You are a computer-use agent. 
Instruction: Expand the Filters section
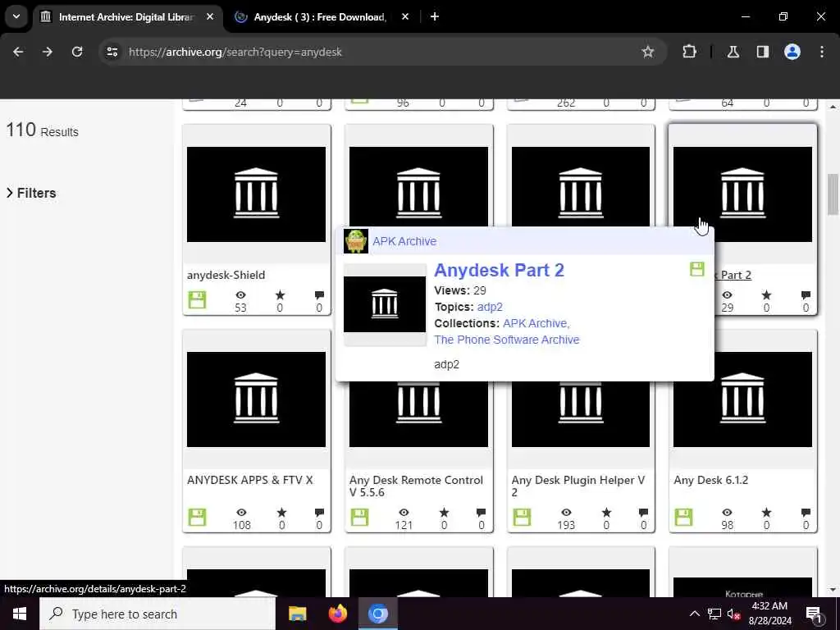[x=31, y=193]
